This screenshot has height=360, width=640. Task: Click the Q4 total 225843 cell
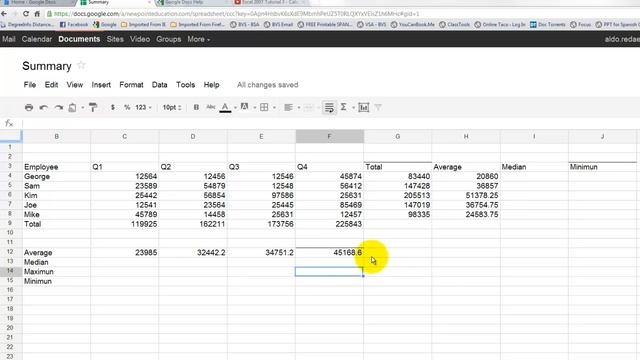(x=329, y=224)
